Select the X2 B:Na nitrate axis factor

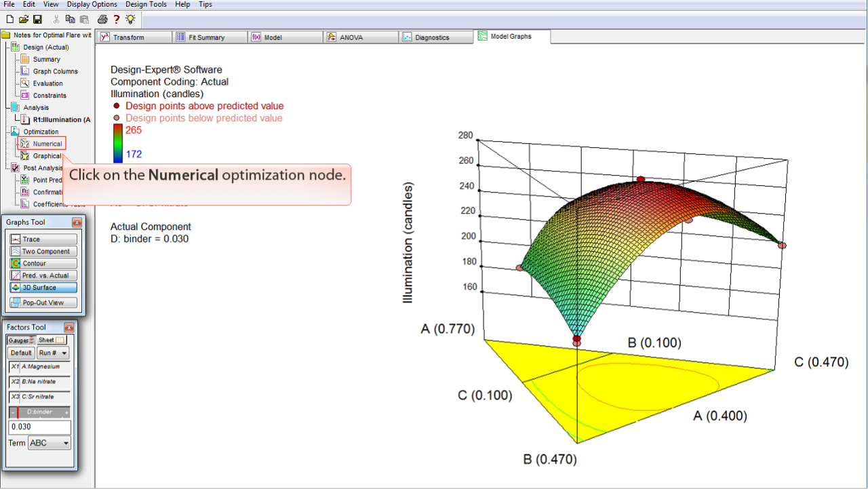(x=40, y=382)
